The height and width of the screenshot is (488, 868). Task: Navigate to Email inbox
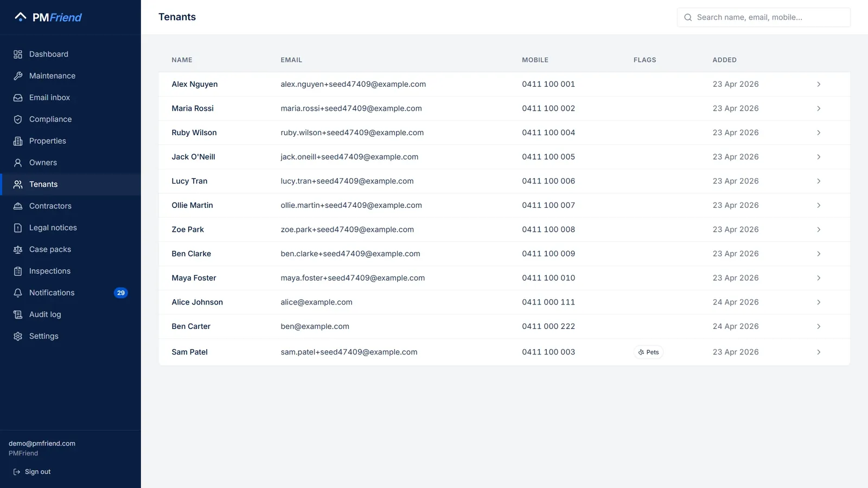tap(71, 98)
